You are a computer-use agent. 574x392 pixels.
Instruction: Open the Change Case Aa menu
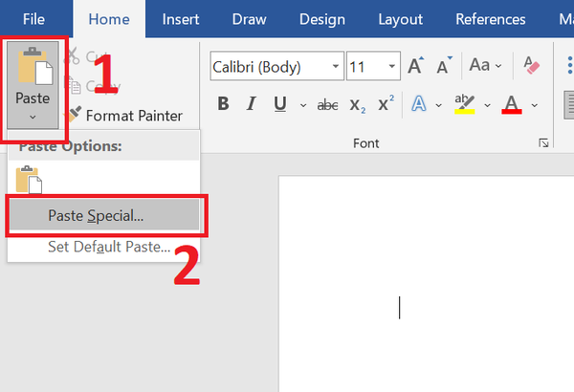coord(485,66)
